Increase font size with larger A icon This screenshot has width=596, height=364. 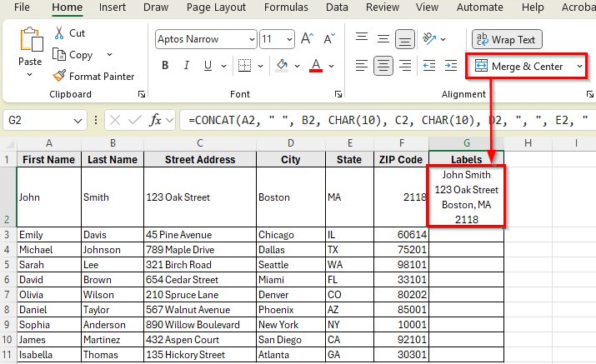coord(307,39)
